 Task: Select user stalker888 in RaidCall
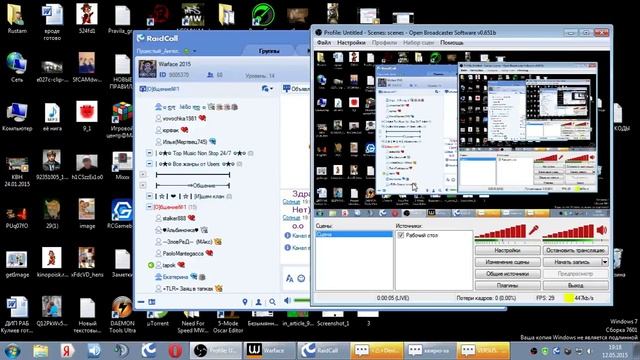coord(174,218)
